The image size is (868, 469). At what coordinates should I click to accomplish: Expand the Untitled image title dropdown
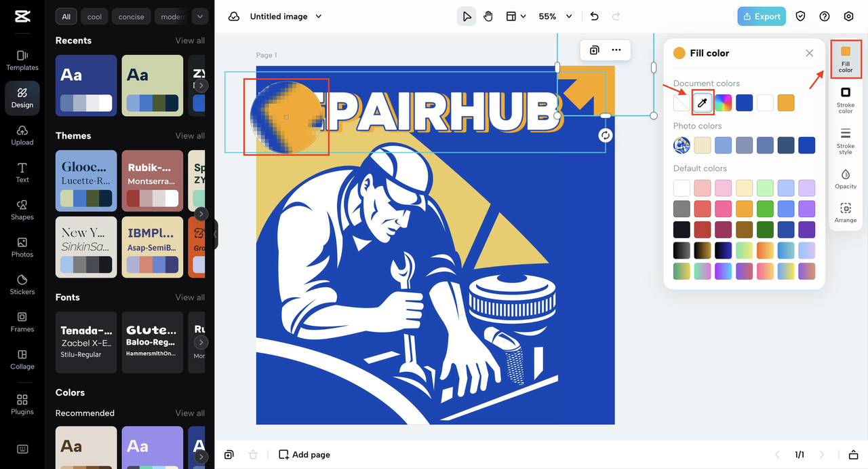(x=319, y=16)
